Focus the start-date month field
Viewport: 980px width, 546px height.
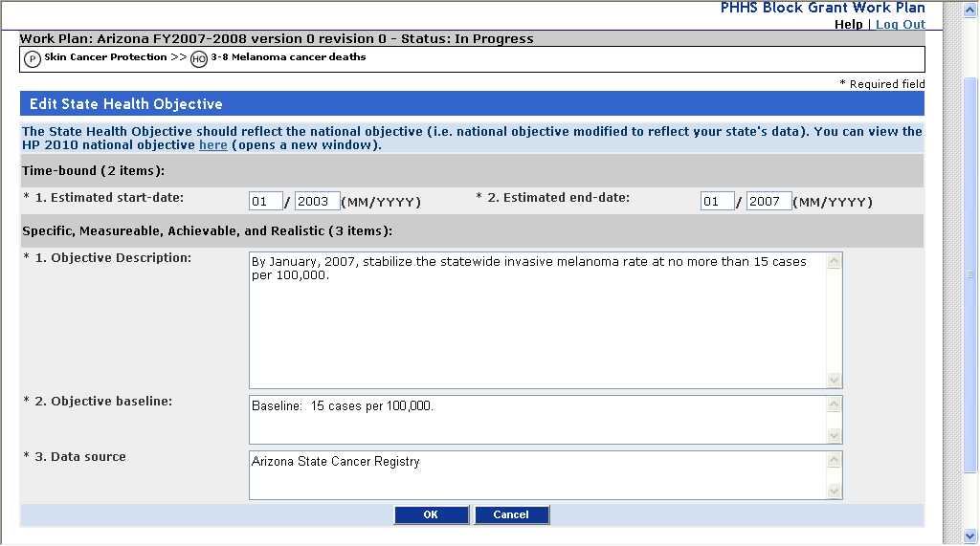point(266,201)
